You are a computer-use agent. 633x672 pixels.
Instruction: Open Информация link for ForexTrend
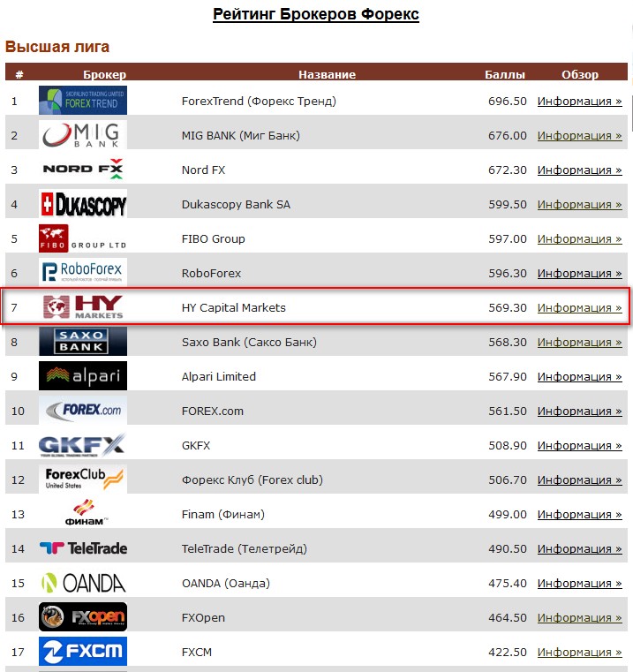[x=579, y=102]
